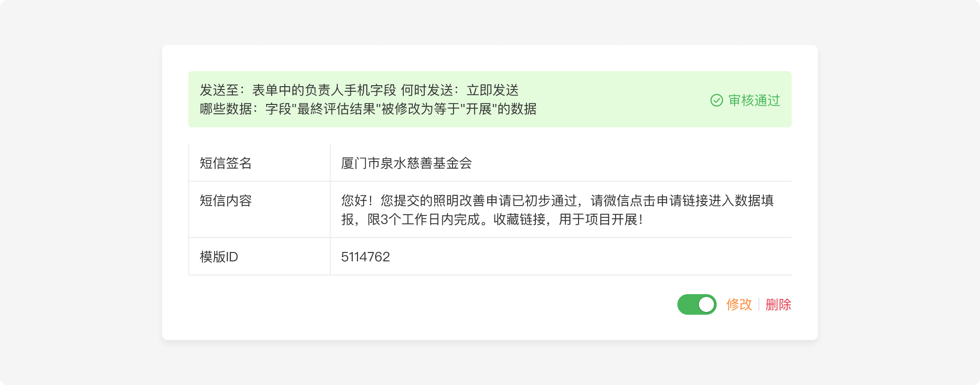Disable the green SMS notification switch
This screenshot has width=980, height=385.
(697, 304)
